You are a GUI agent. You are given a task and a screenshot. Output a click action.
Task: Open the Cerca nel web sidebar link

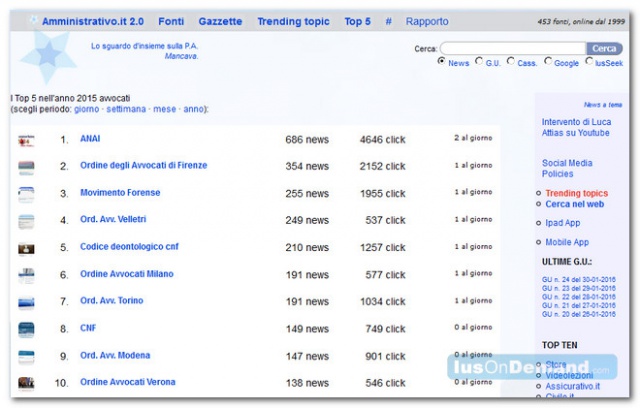click(575, 204)
